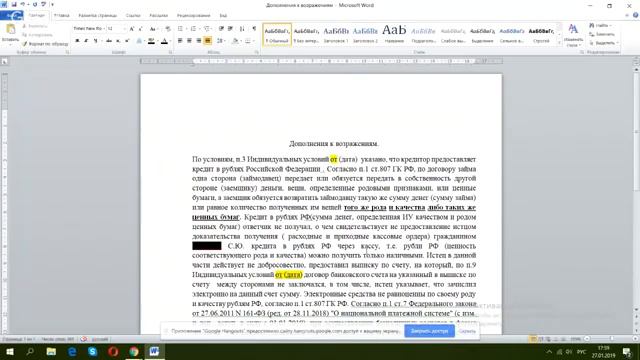Apply paragraph shading fill
Screen dimensions: 640x360
point(236,41)
